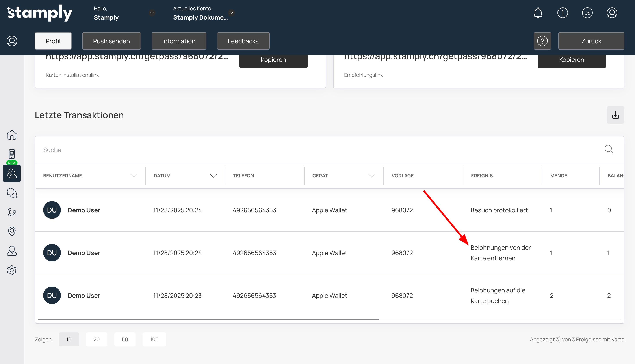Toggle the Datum column sort chevron

213,176
